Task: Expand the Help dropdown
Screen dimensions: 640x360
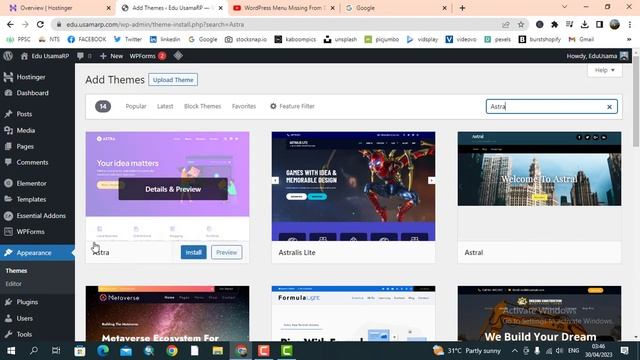Action: [x=604, y=70]
